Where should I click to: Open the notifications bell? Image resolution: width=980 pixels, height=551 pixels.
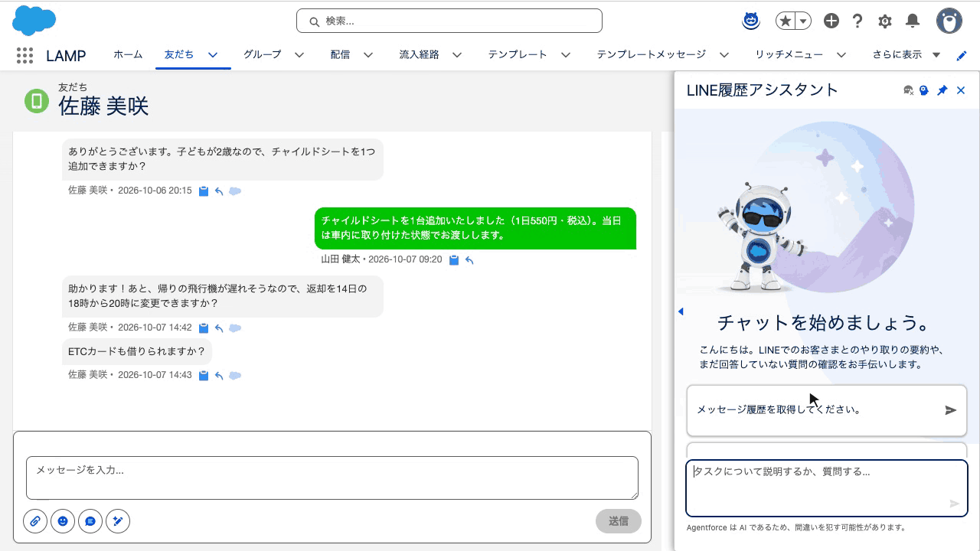coord(913,21)
